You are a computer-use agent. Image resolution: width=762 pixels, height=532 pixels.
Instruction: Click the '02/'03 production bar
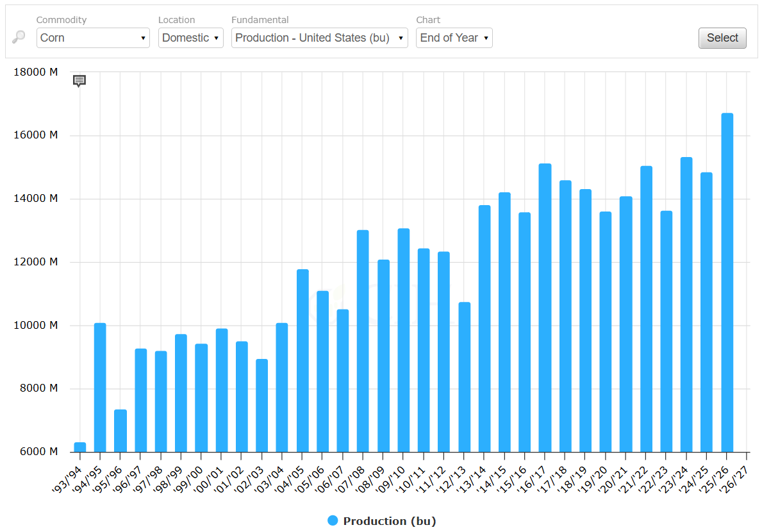262,405
